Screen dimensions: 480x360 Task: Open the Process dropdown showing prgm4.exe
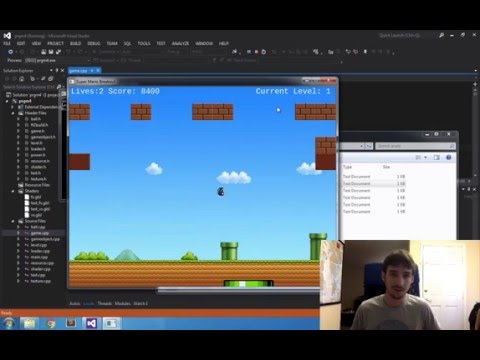pos(57,61)
